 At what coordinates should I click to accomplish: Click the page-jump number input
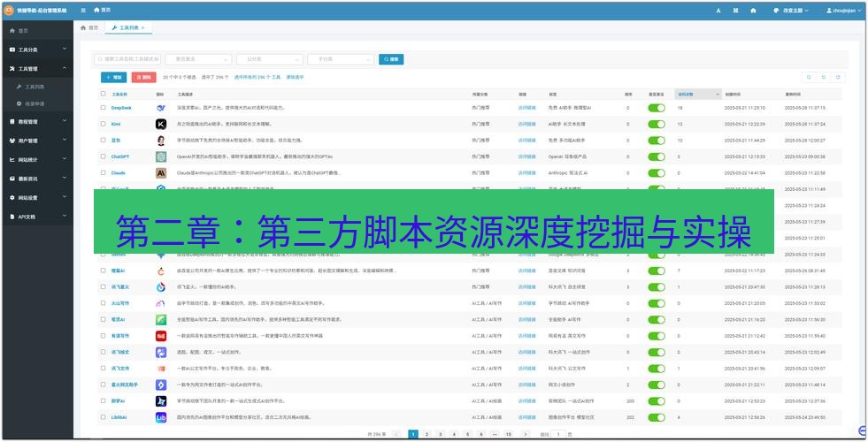[x=559, y=434]
